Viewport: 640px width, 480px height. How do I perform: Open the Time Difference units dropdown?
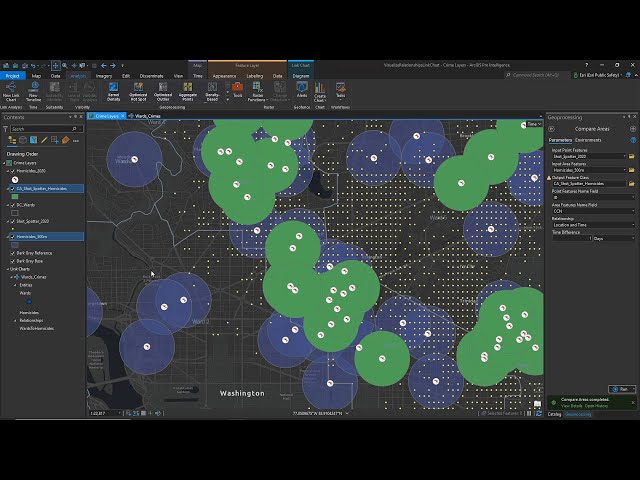click(x=633, y=238)
